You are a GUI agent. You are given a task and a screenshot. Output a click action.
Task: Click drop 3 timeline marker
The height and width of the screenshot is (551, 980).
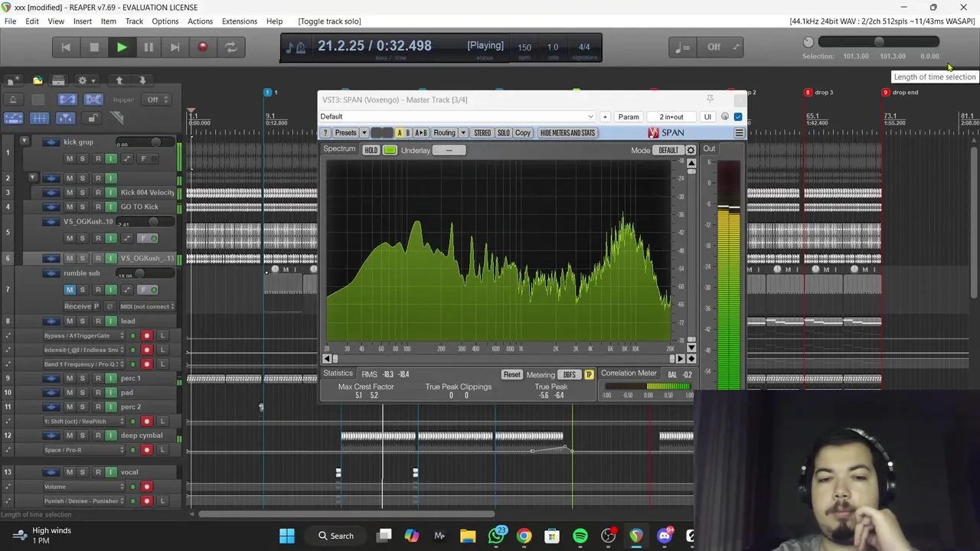click(x=818, y=93)
